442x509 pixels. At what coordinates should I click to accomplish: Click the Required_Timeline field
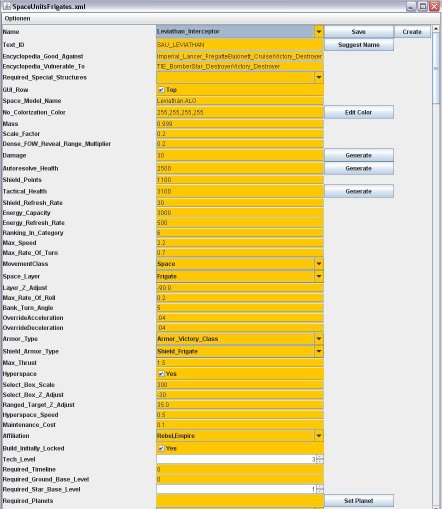point(240,469)
